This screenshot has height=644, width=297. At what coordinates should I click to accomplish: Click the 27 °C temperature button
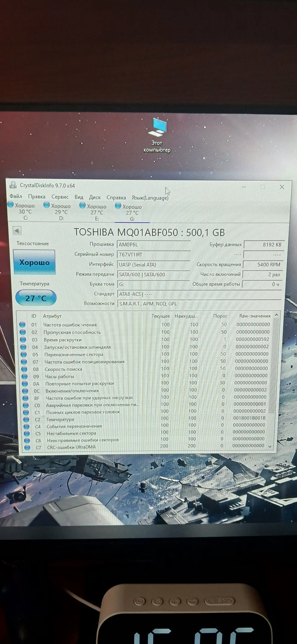click(x=36, y=298)
